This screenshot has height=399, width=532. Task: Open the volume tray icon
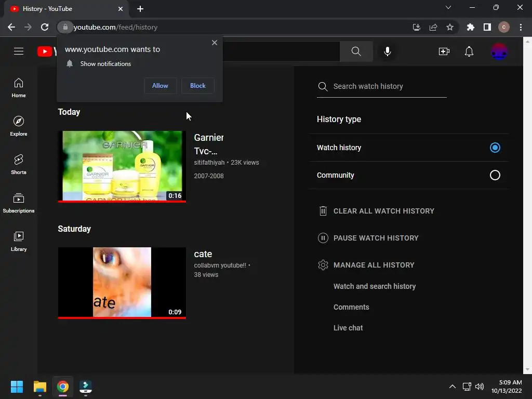(479, 387)
